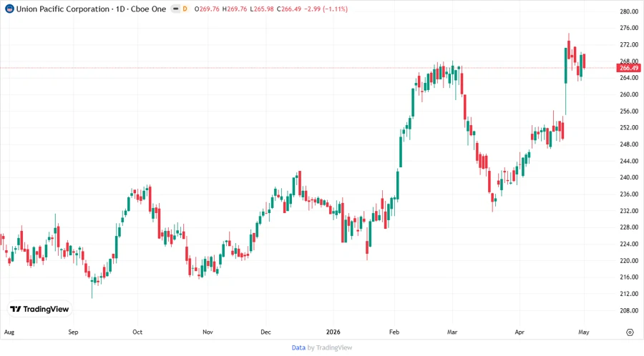The image size is (644, 356).
Task: Click the change value −2.99 (−1.11%)
Action: pyautogui.click(x=326, y=9)
